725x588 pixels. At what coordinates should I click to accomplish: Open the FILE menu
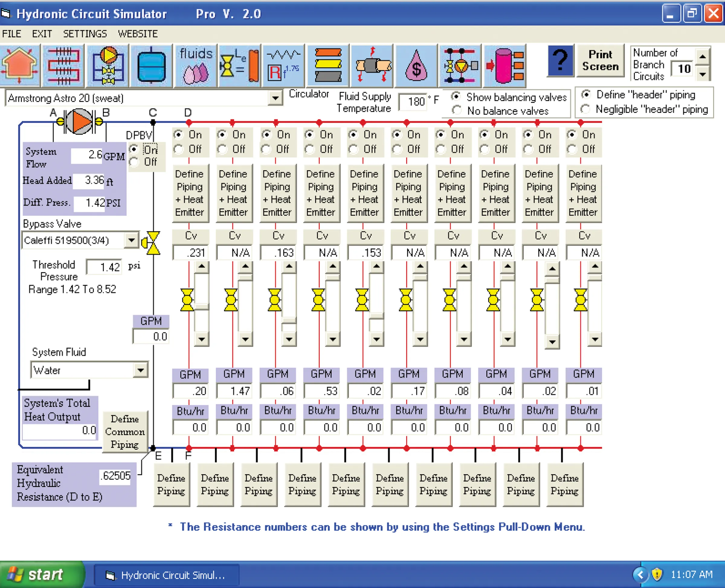pyautogui.click(x=11, y=34)
